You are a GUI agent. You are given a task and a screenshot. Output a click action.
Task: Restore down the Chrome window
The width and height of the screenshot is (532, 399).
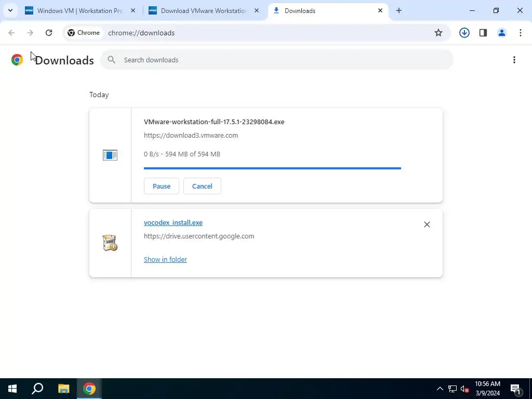click(496, 10)
